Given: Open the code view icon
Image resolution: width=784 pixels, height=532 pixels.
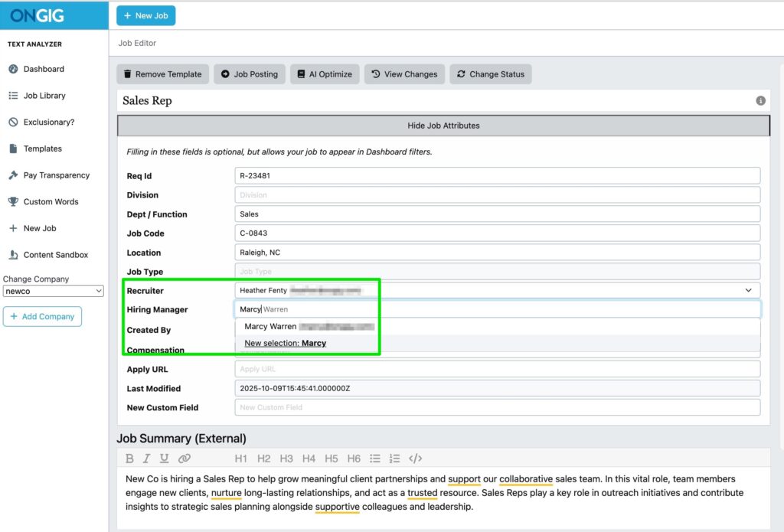Looking at the screenshot, I should click(x=415, y=459).
